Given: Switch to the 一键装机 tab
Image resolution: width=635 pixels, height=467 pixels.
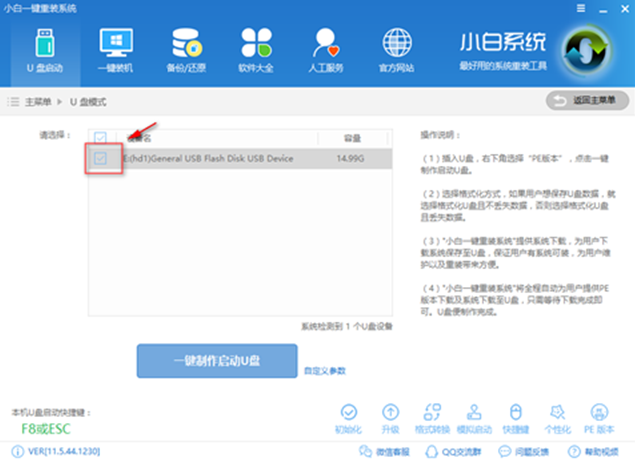Looking at the screenshot, I should [x=115, y=51].
